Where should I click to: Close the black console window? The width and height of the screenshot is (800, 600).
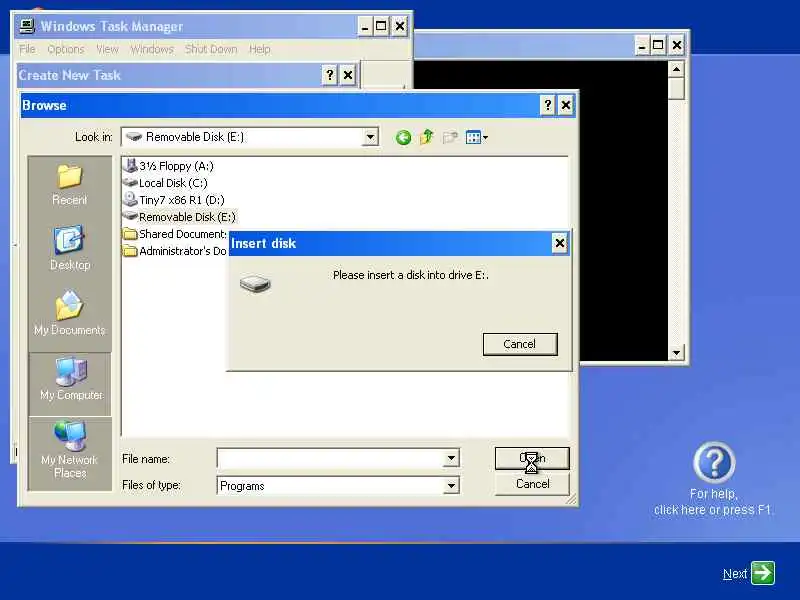(677, 45)
